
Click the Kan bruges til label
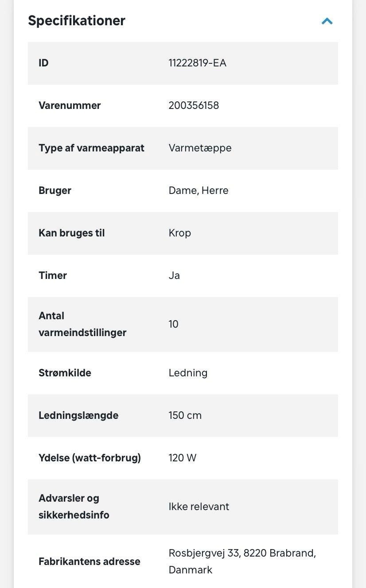point(72,233)
